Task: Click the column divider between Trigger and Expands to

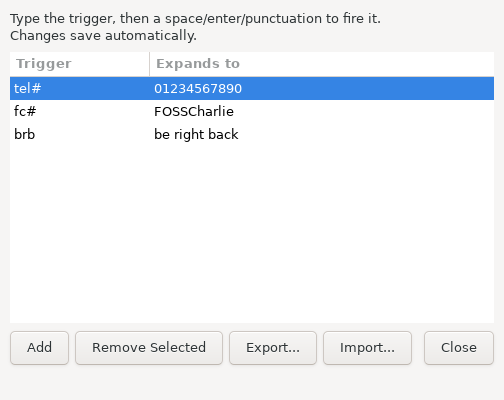Action: coord(150,64)
